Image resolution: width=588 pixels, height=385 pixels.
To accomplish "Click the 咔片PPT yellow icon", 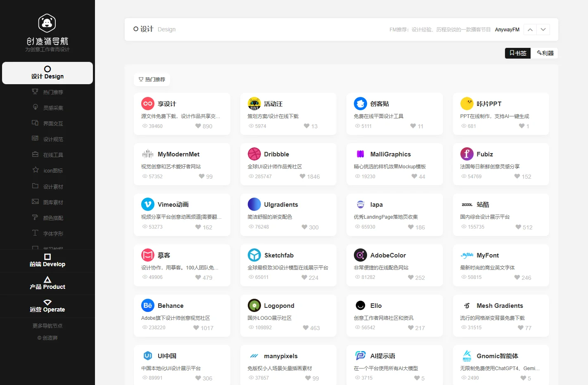I will (467, 104).
